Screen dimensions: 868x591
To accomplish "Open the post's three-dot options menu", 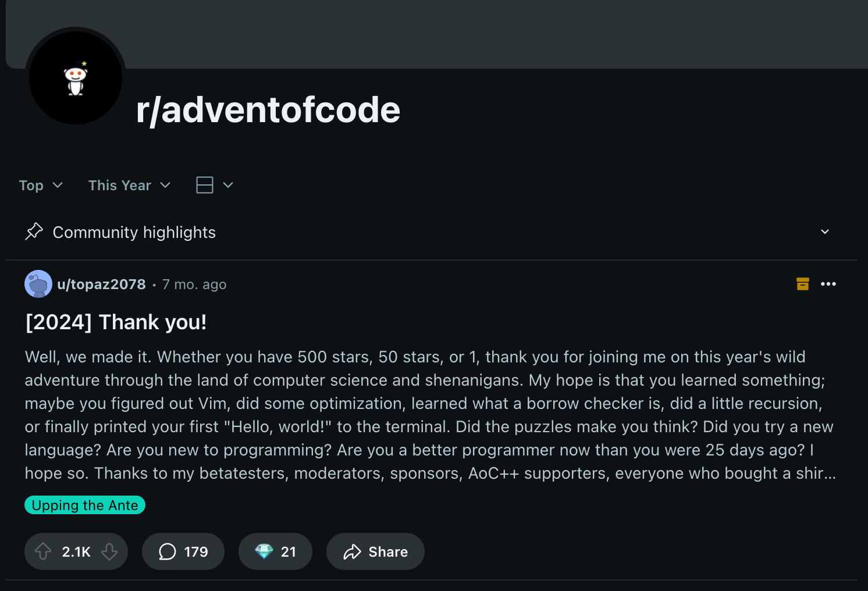I will 828,284.
